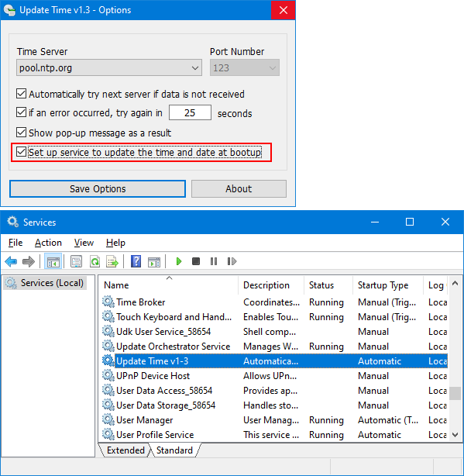Disable Set up service at bootup checkbox
This screenshot has width=464, height=476.
21,152
